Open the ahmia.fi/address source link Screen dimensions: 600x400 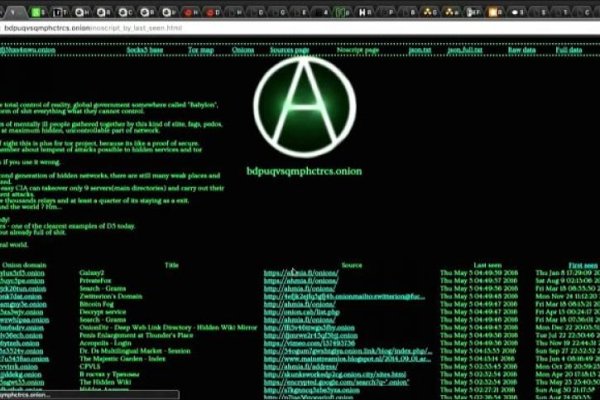click(300, 366)
